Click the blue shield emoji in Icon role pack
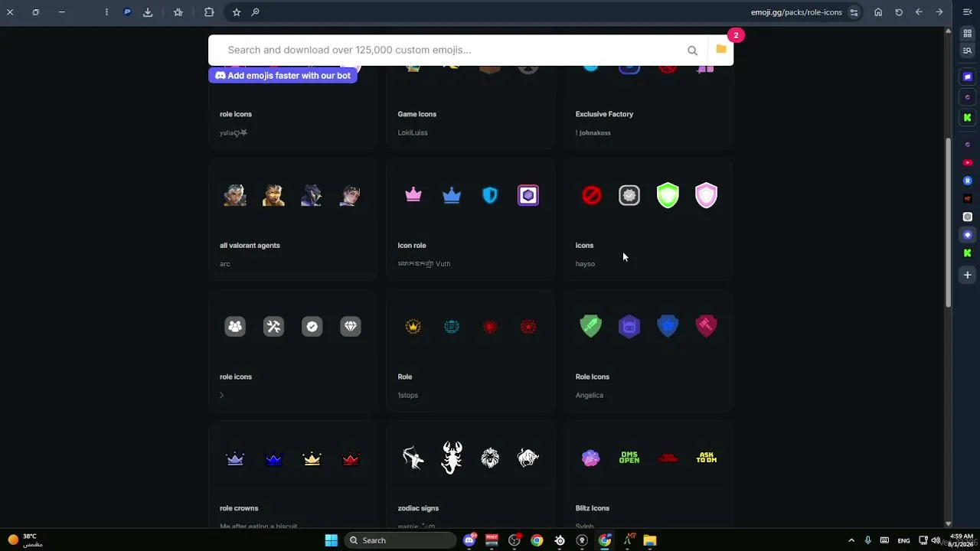Screen dimensions: 980x551 pyautogui.click(x=490, y=195)
